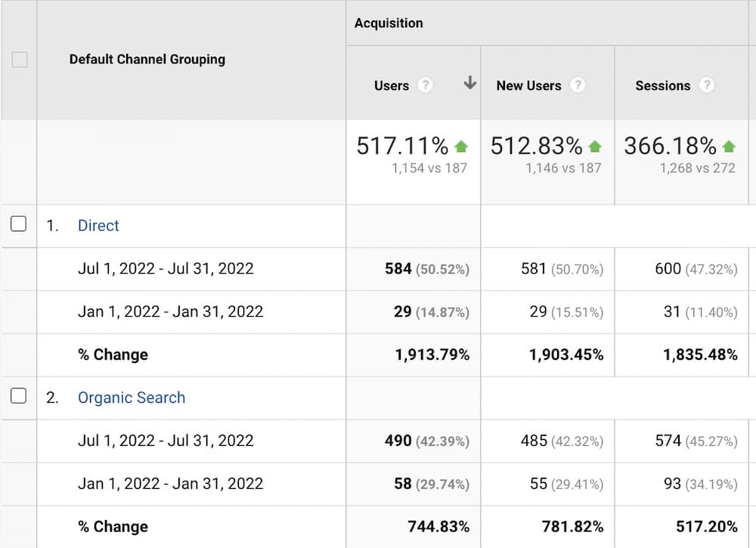Open the Organic Search channel link
The width and height of the screenshot is (756, 548).
pos(132,398)
